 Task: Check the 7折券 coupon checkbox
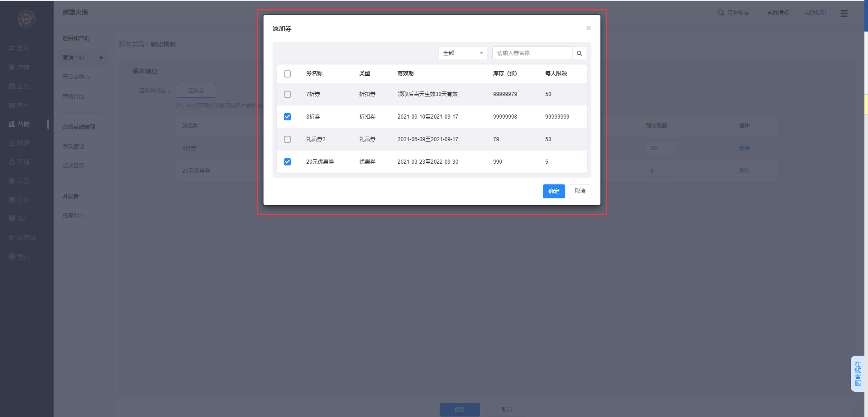click(x=287, y=94)
